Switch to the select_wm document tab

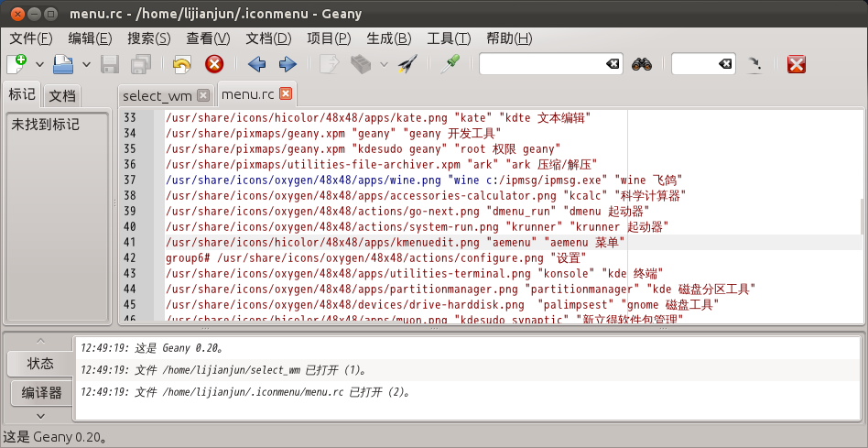pos(157,96)
